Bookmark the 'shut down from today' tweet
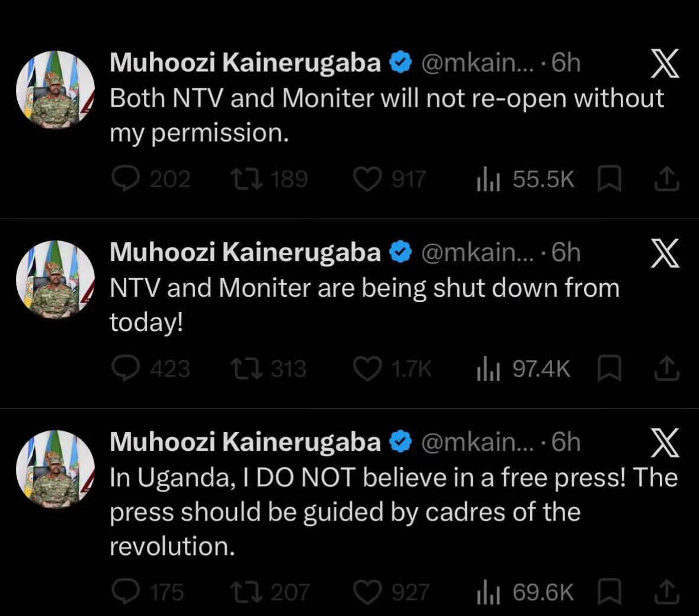 pyautogui.click(x=609, y=368)
